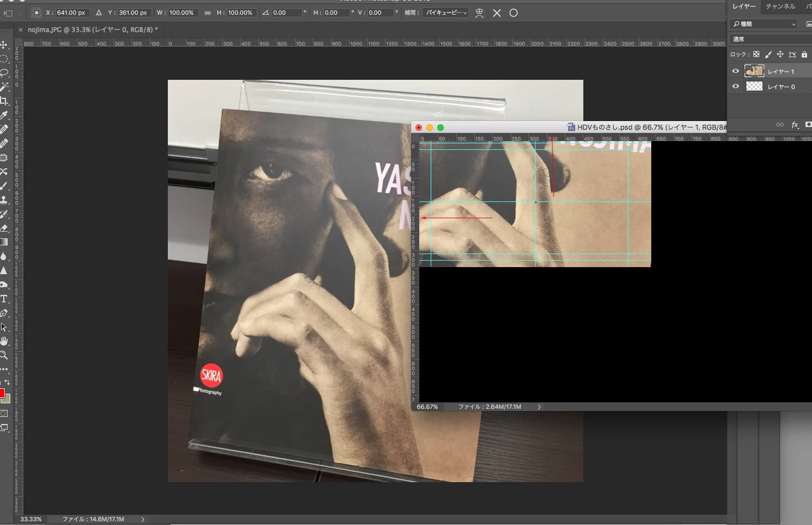The width and height of the screenshot is (812, 525).
Task: Click the height percentage field
Action: point(241,12)
